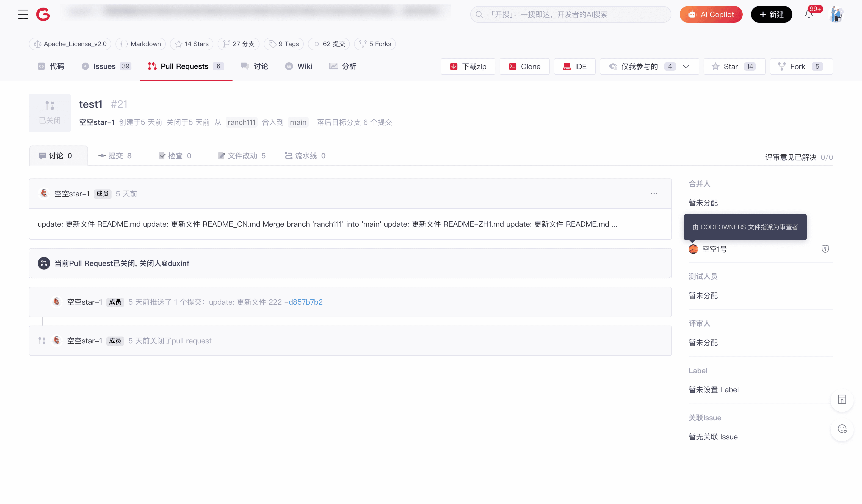862x504 pixels.
Task: Open the Issues tab
Action: (106, 66)
